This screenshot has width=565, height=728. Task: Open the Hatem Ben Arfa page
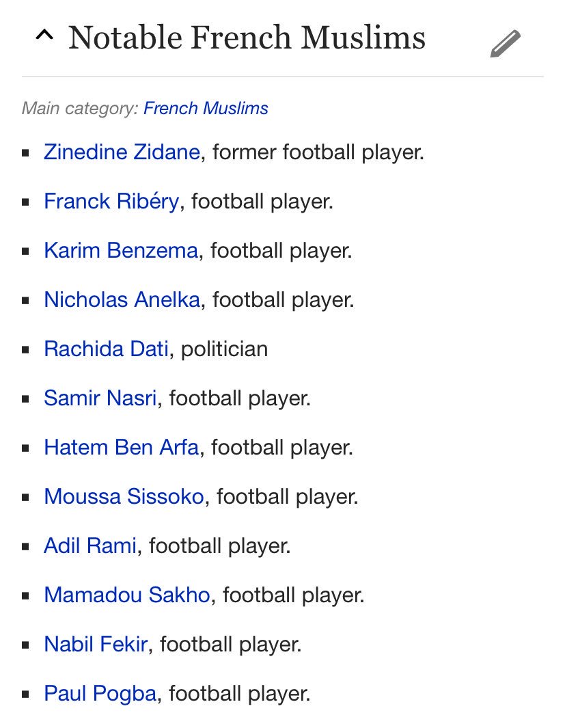coord(122,447)
